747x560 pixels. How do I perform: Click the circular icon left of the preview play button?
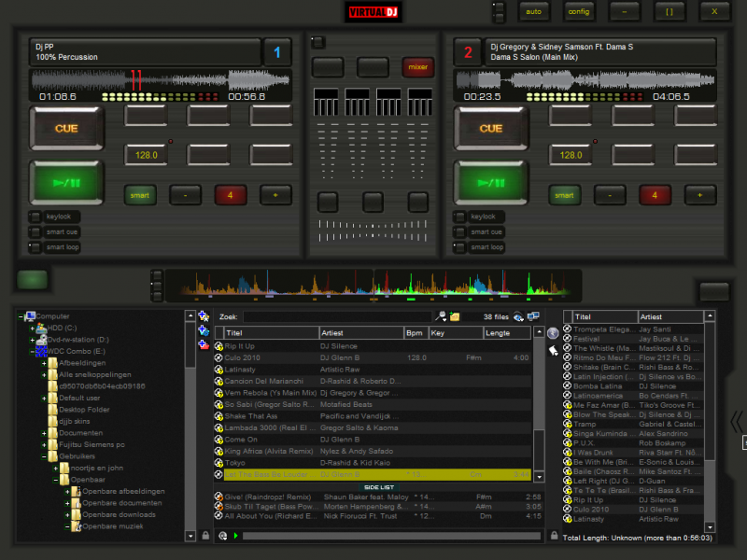pos(222,536)
